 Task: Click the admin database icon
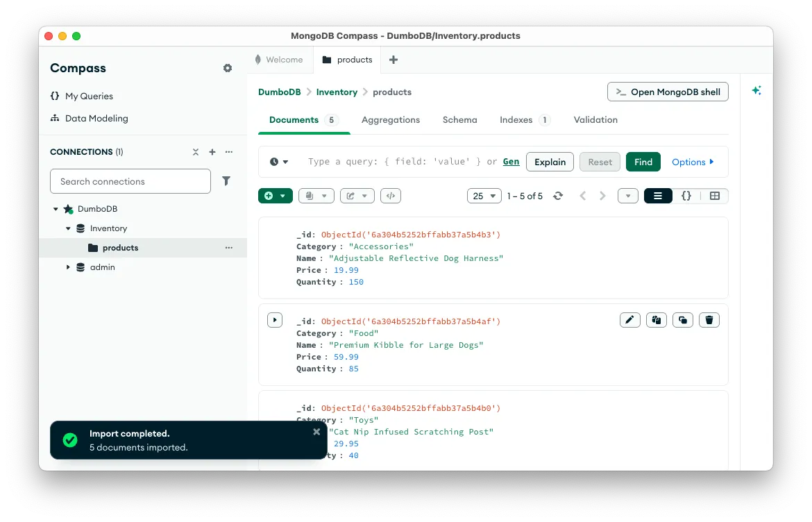click(81, 268)
